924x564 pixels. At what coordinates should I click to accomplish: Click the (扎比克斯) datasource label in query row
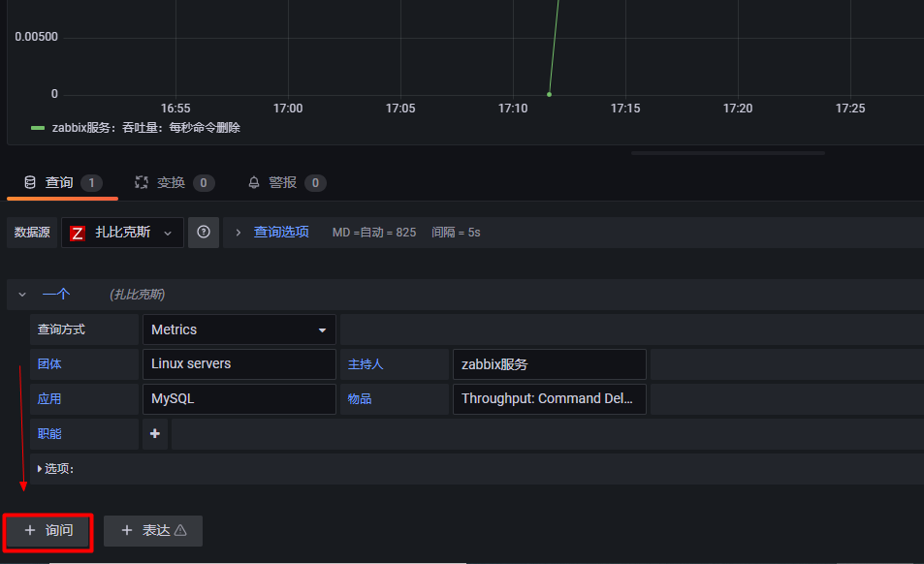click(x=138, y=295)
